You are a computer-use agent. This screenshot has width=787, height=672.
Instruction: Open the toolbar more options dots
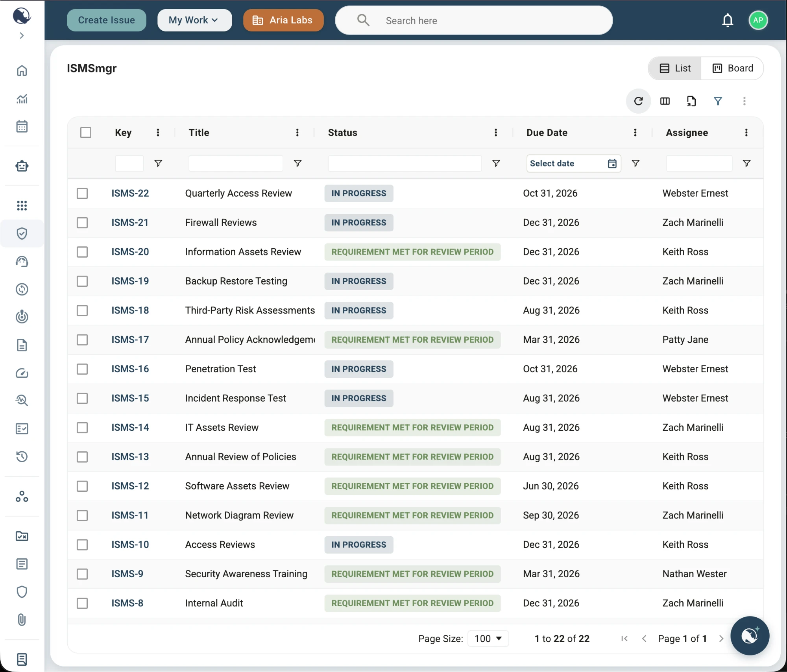(744, 101)
